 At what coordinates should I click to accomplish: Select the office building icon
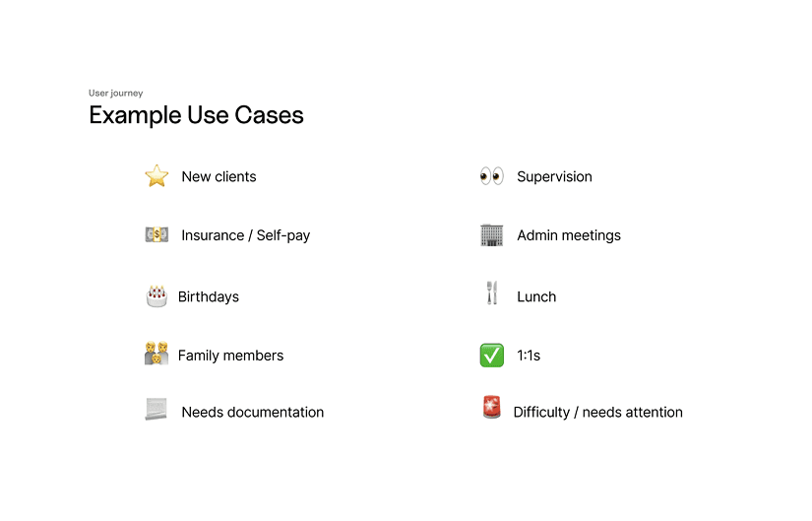[491, 234]
